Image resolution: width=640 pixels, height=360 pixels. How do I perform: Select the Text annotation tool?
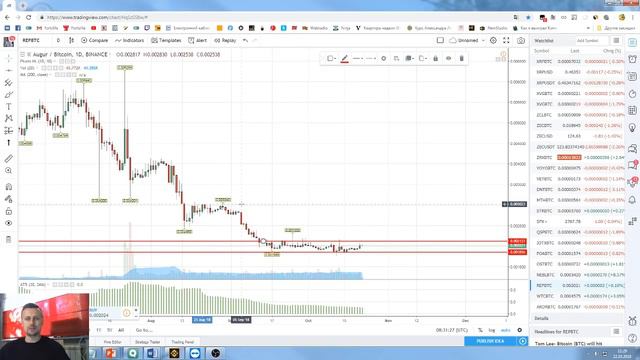(9, 107)
